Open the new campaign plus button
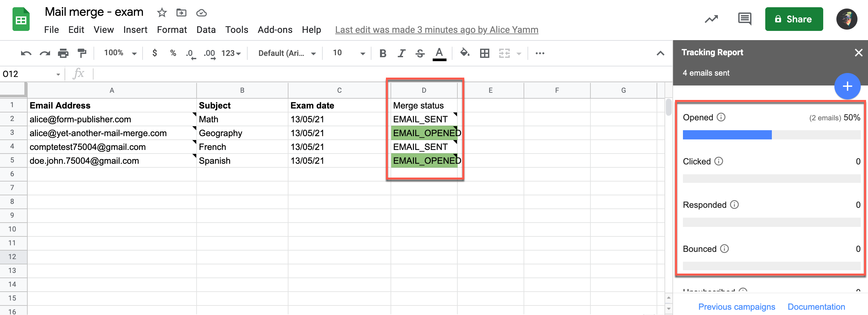Image resolution: width=868 pixels, height=315 pixels. (x=847, y=86)
